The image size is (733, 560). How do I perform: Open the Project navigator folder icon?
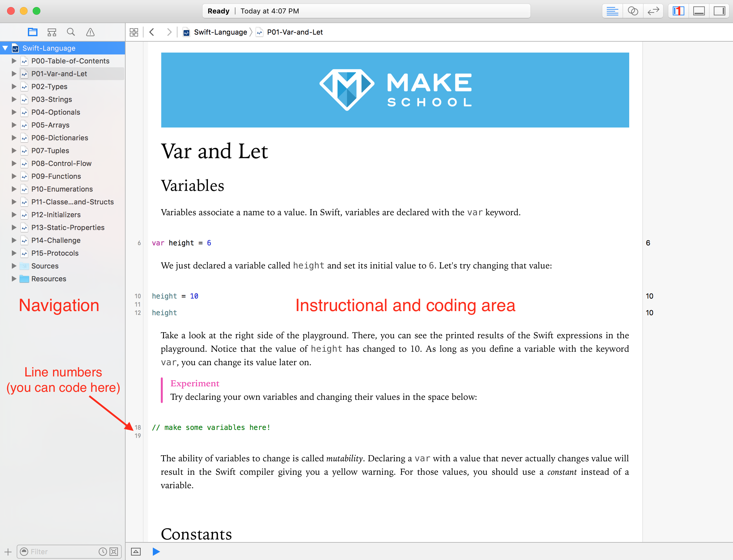click(32, 32)
